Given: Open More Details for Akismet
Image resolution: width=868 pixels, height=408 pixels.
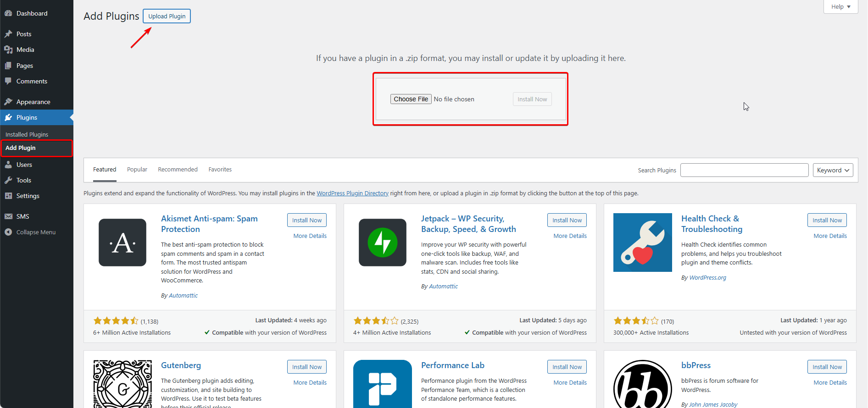Looking at the screenshot, I should tap(310, 236).
